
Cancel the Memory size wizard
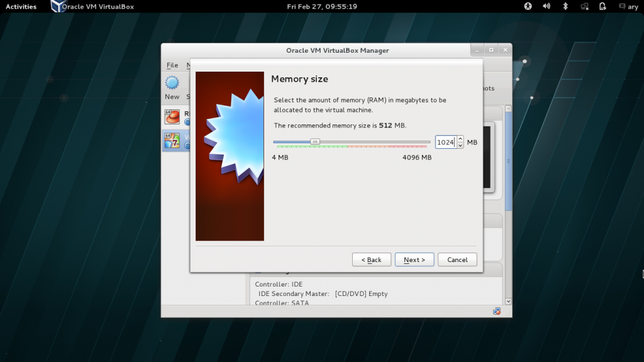coord(457,260)
